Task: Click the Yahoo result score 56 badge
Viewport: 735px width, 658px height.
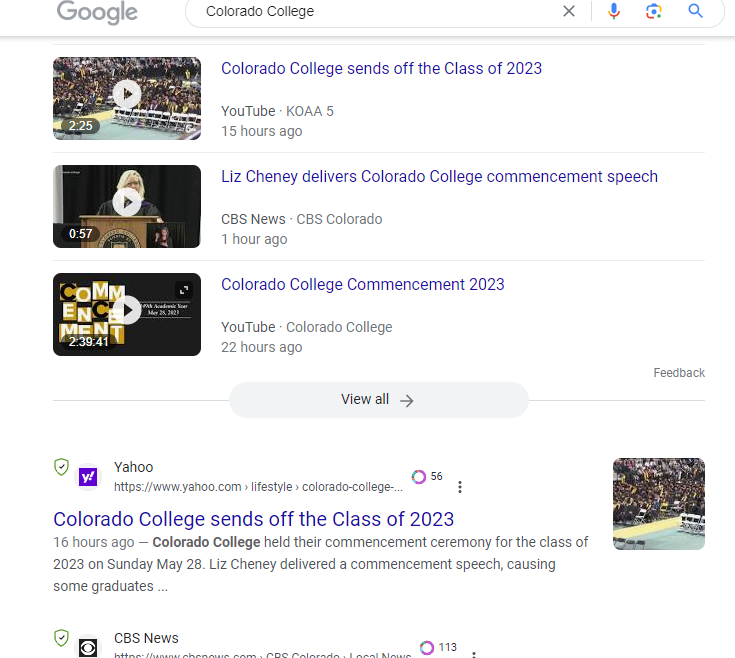Action: (x=427, y=476)
